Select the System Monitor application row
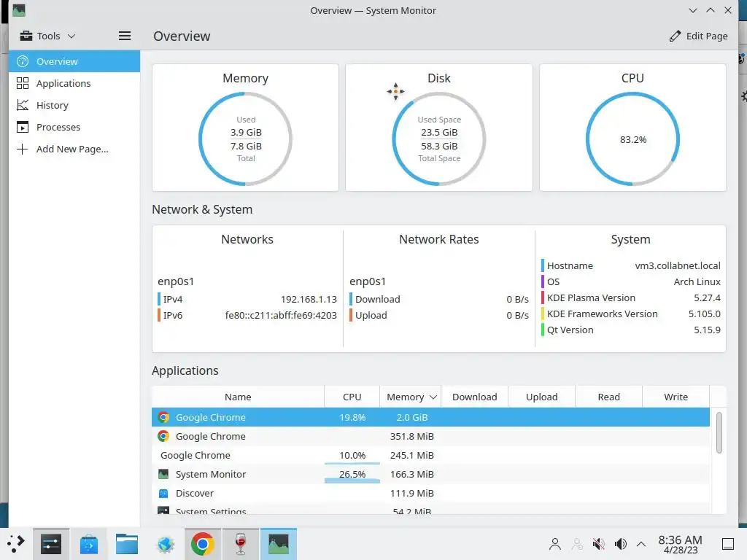 coord(430,474)
